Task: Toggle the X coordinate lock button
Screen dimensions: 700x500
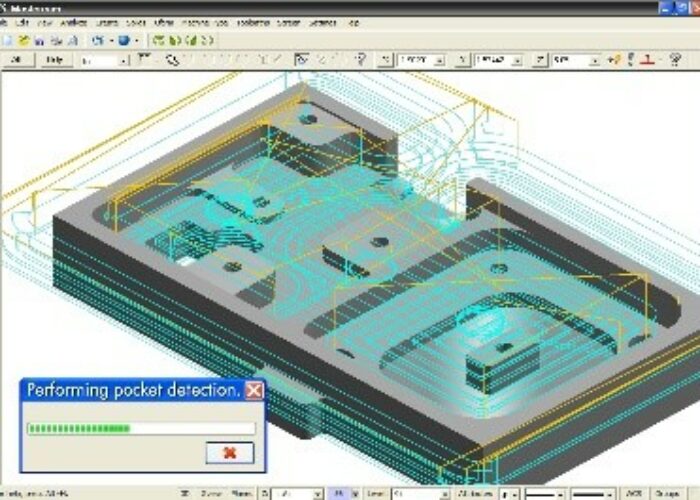Action: [385, 60]
